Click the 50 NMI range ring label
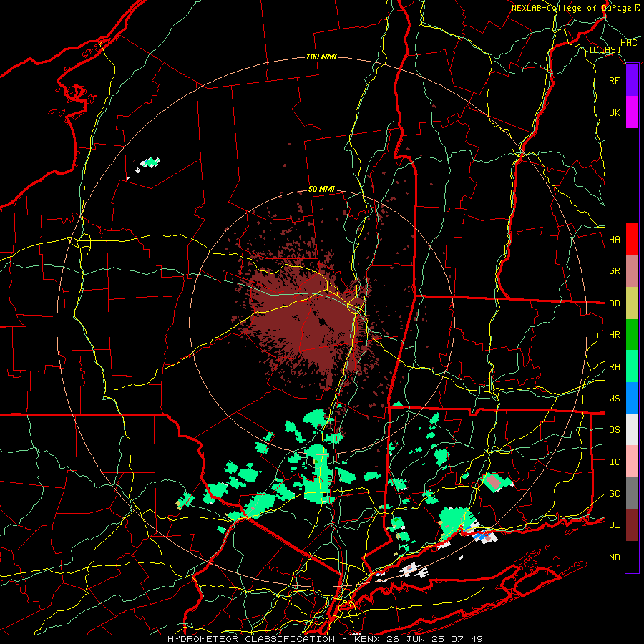 pyautogui.click(x=321, y=190)
